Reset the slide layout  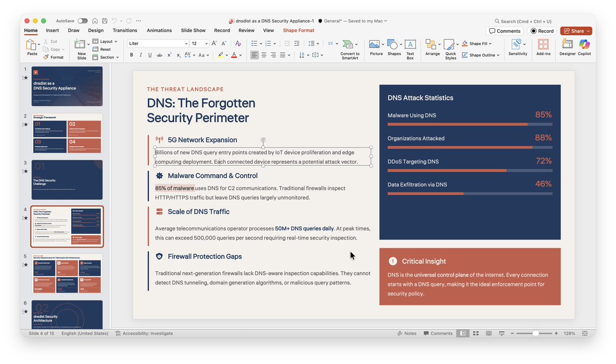coord(102,49)
